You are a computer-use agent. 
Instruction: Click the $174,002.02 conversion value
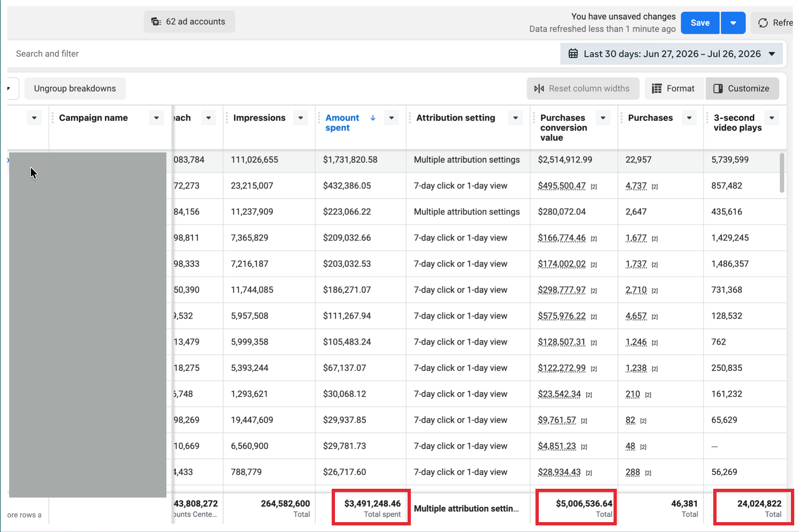click(x=561, y=264)
